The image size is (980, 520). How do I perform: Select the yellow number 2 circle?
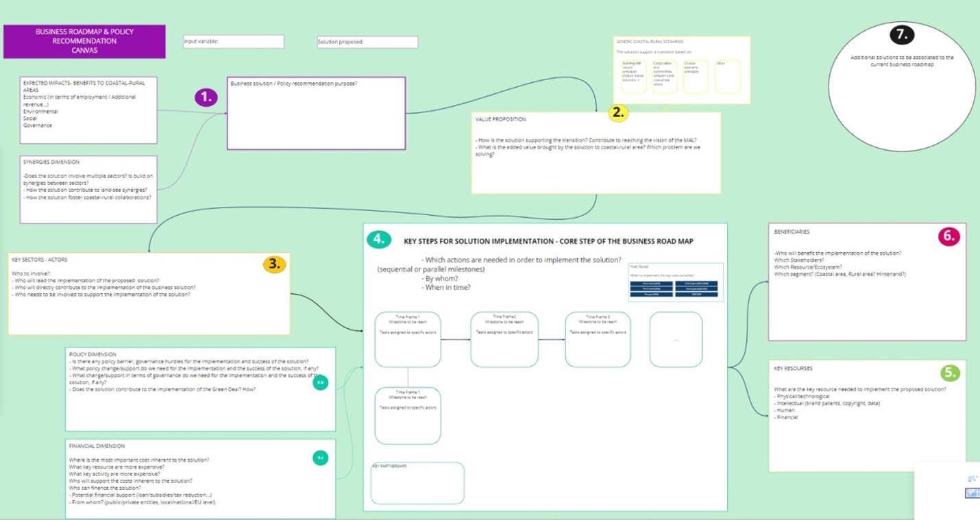point(618,113)
